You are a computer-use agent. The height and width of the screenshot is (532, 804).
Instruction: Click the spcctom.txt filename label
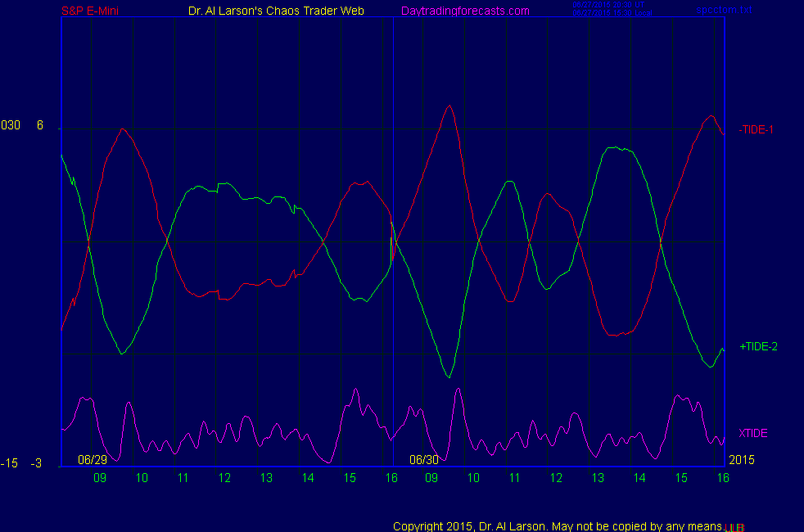click(724, 11)
